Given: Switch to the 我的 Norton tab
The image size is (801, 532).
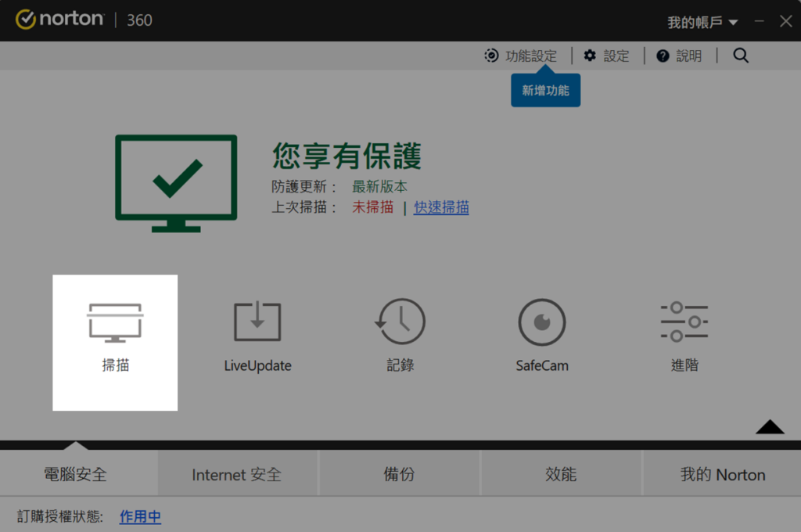Looking at the screenshot, I should 722,474.
